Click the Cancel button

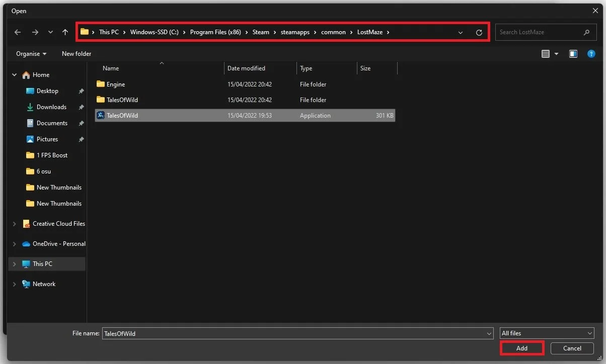coord(572,348)
